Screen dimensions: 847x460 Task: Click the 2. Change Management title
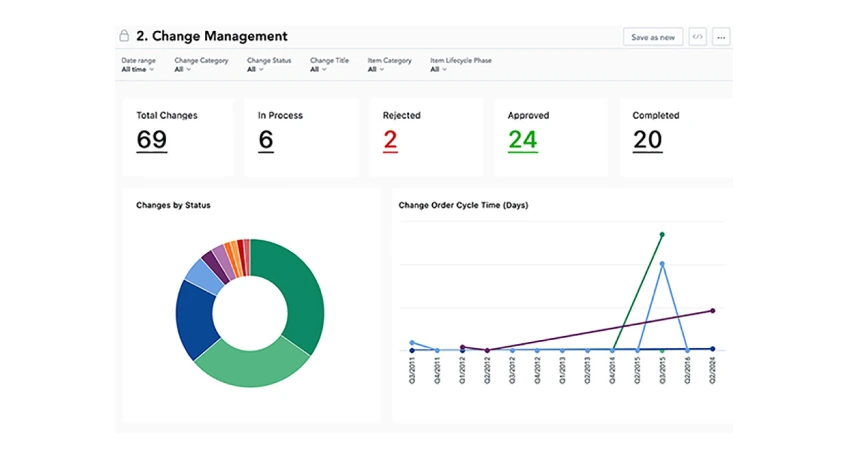(212, 36)
